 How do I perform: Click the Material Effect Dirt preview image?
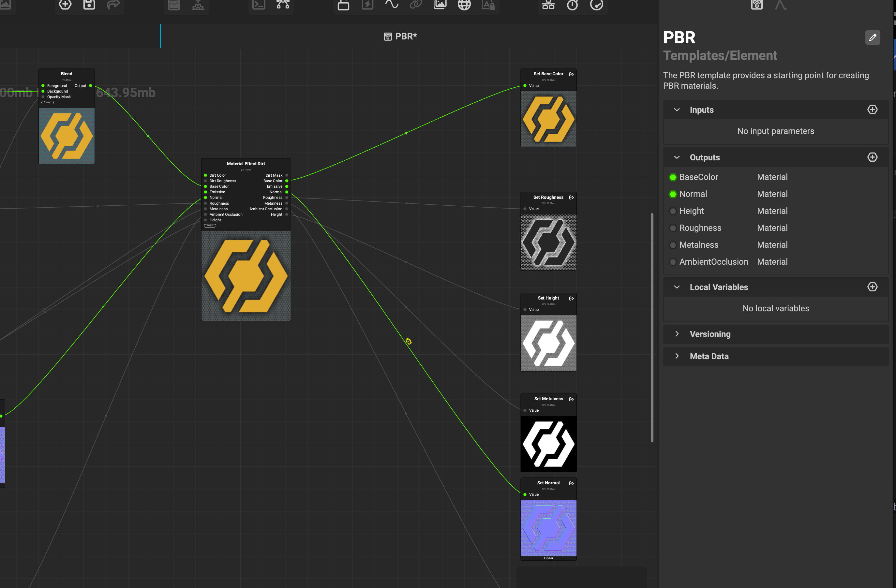(246, 276)
